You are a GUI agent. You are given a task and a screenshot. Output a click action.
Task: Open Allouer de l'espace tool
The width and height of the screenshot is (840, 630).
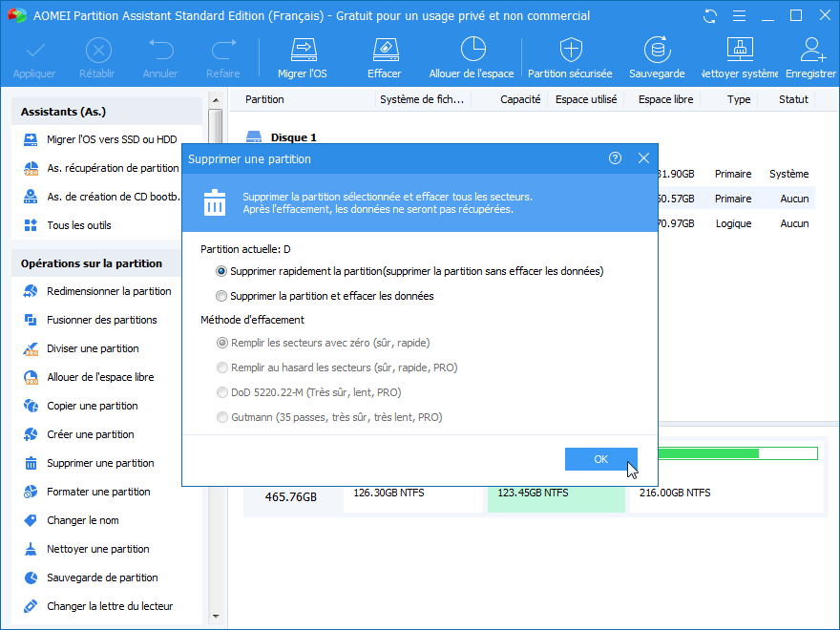(x=472, y=58)
